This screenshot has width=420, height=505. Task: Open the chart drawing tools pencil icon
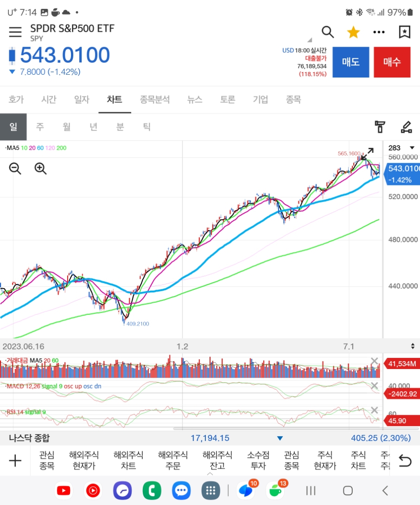(406, 127)
